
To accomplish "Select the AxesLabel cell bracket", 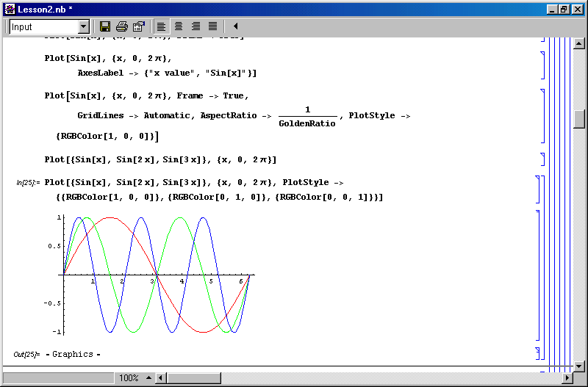I will tap(542, 65).
